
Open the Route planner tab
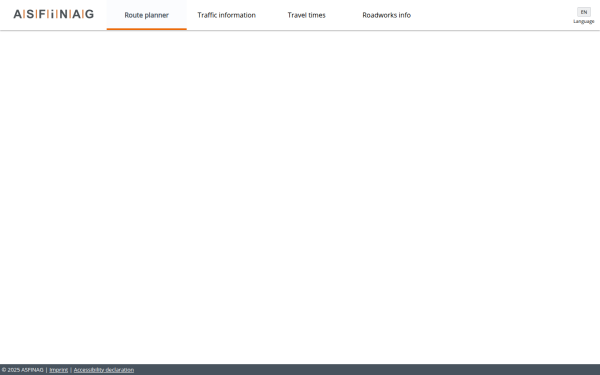pos(147,15)
